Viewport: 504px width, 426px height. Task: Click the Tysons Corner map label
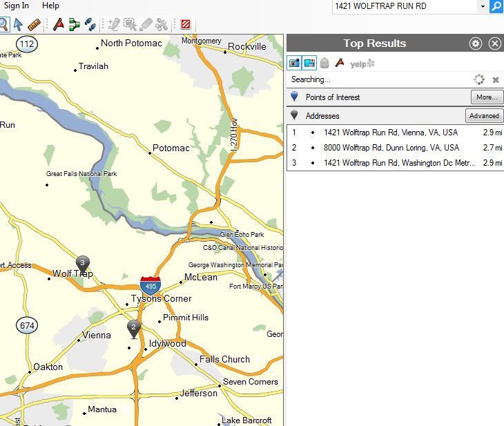[161, 299]
